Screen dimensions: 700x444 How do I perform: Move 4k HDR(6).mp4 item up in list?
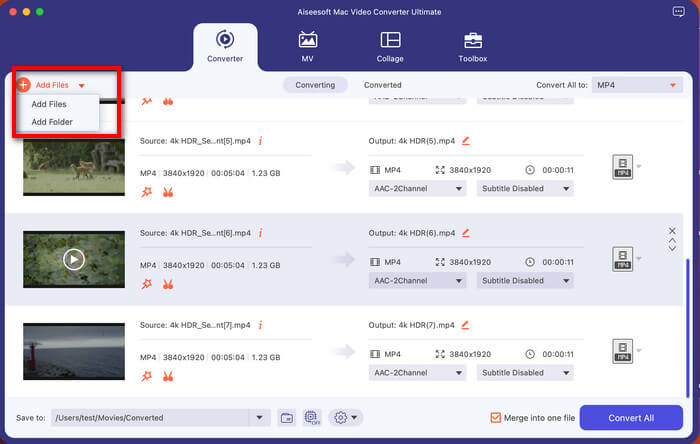pos(672,241)
